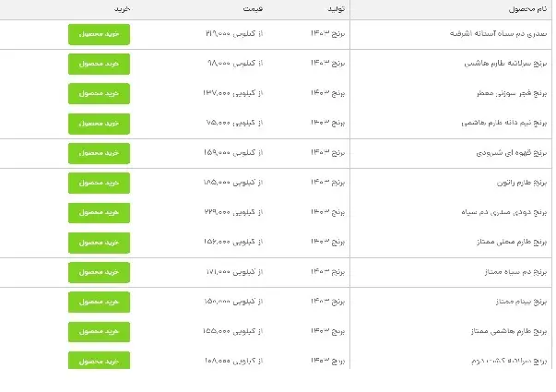Open the برنج قهوه ای شیرودی product name
556x392 pixels.
click(504, 153)
